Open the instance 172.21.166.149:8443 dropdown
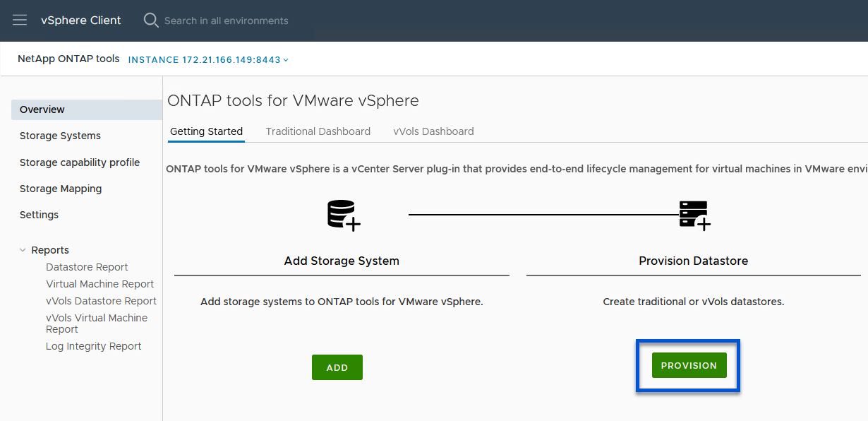Viewport: 868px width, 421px height. (208, 60)
